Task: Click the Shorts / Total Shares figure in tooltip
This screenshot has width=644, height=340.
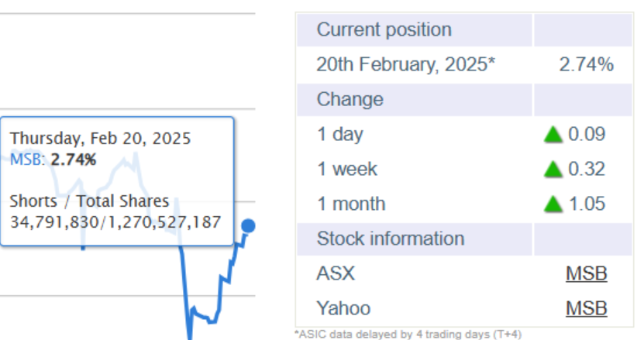Action: tap(115, 222)
